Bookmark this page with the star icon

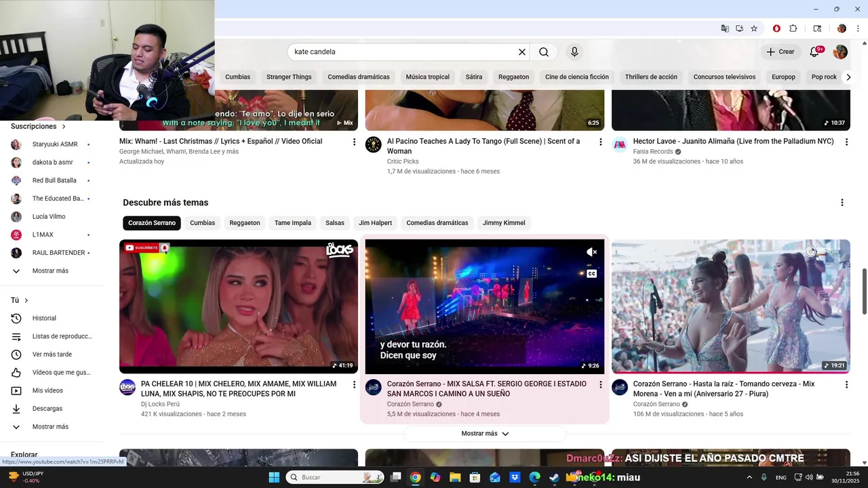click(x=754, y=28)
